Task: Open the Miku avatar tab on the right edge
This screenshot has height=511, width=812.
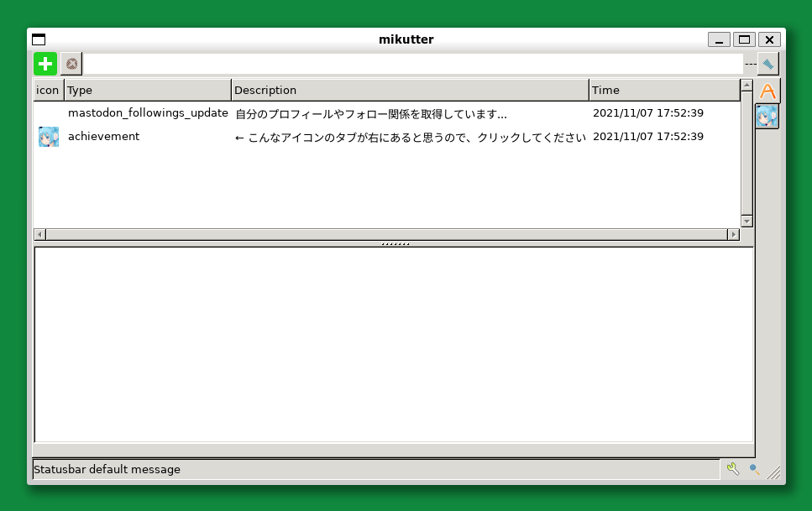Action: coord(767,117)
